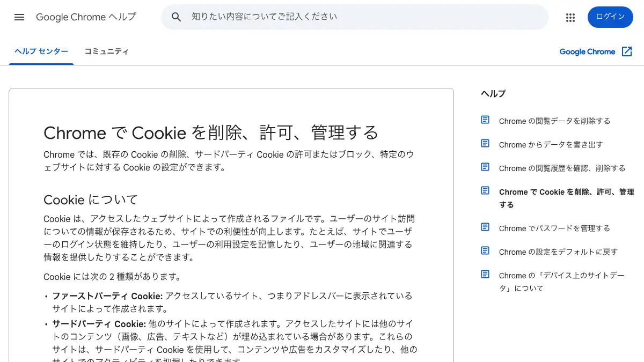Open the hamburger main menu
Viewport: 644px width, 362px height.
point(19,17)
